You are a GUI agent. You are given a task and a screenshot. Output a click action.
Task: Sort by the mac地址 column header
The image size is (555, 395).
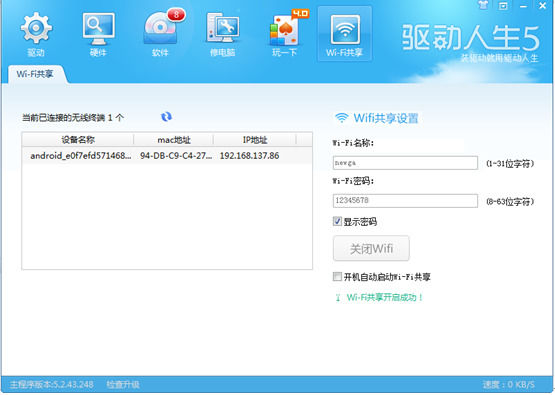pyautogui.click(x=174, y=140)
